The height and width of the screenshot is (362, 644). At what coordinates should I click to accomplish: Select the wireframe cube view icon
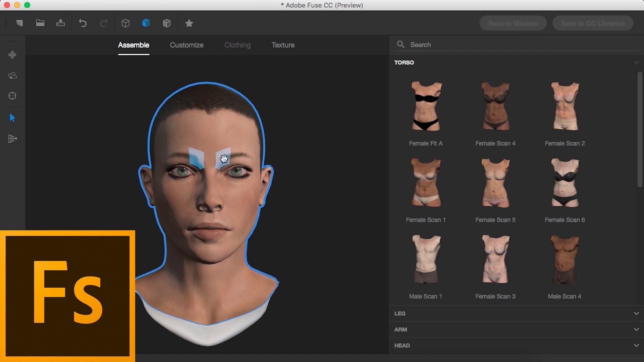(125, 23)
